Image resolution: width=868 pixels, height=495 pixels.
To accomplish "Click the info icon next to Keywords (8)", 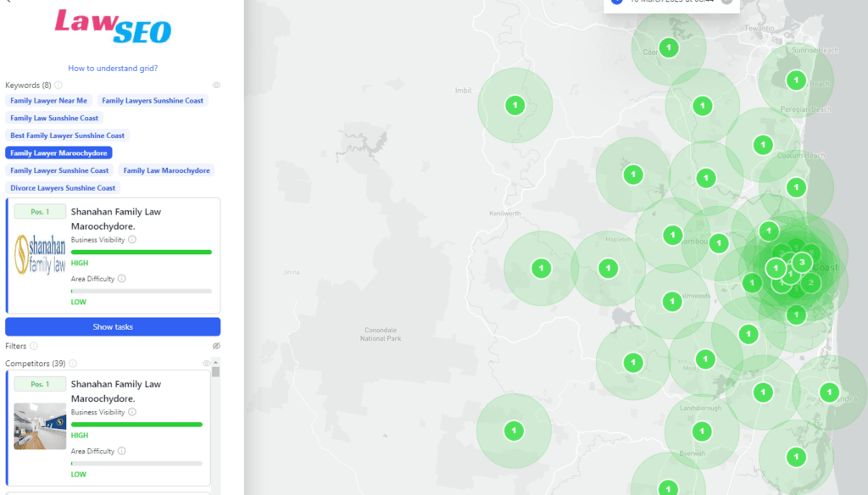I will pos(58,85).
